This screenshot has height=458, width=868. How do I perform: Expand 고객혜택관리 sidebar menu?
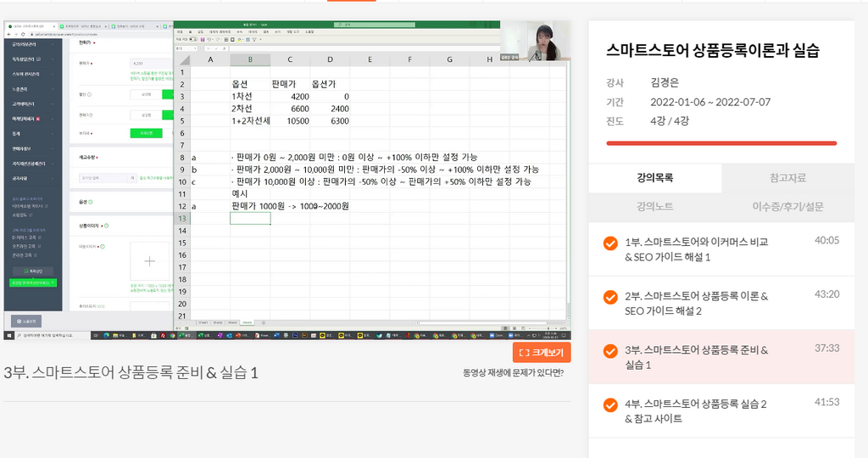(x=33, y=104)
